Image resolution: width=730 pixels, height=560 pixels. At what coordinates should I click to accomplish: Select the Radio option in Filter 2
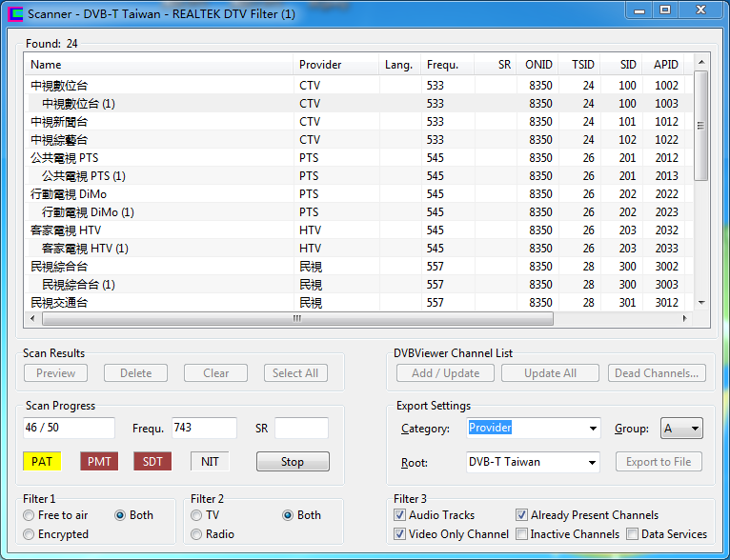click(x=213, y=534)
